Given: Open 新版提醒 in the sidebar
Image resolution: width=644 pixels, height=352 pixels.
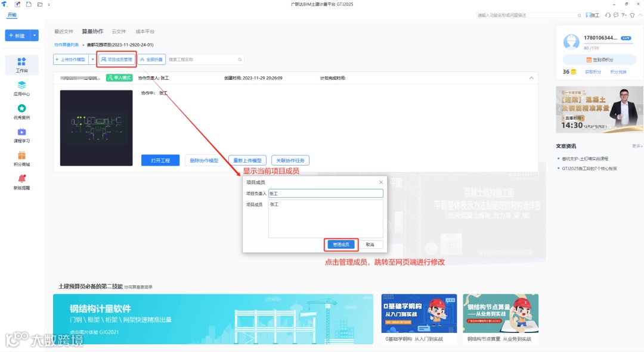Looking at the screenshot, I should coord(22,182).
